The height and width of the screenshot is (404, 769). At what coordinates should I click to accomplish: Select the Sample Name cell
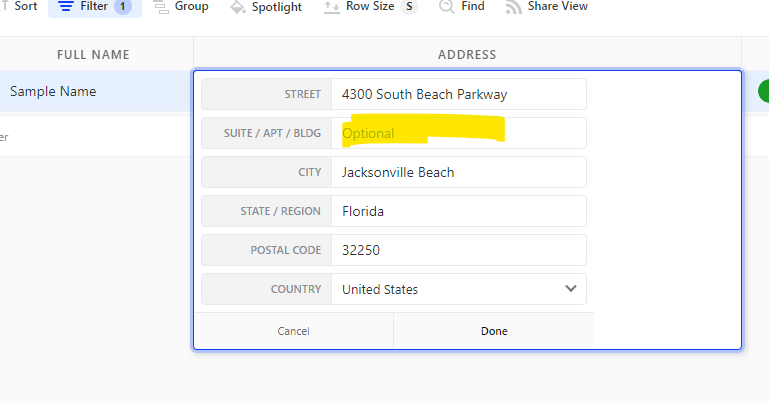pyautogui.click(x=53, y=91)
